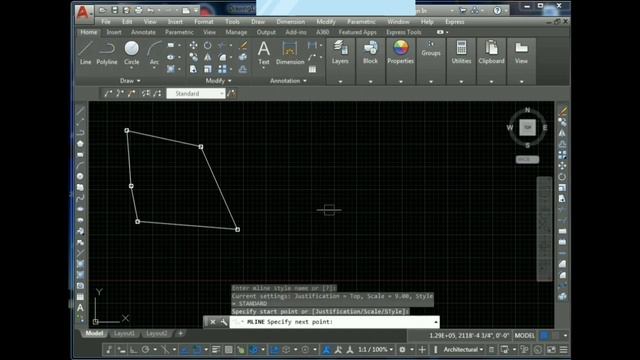This screenshot has width=640, height=360.
Task: Insert a Table from Annotation panel
Action: point(312,69)
